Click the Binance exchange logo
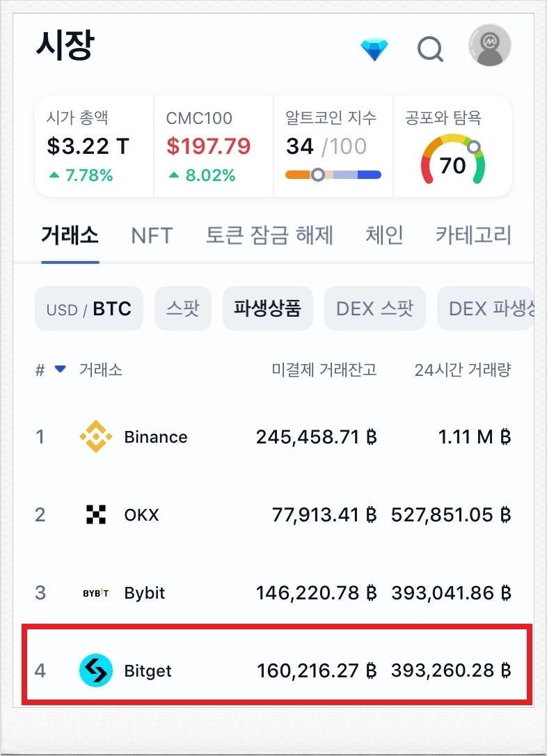Image resolution: width=547 pixels, height=756 pixels. [x=97, y=436]
